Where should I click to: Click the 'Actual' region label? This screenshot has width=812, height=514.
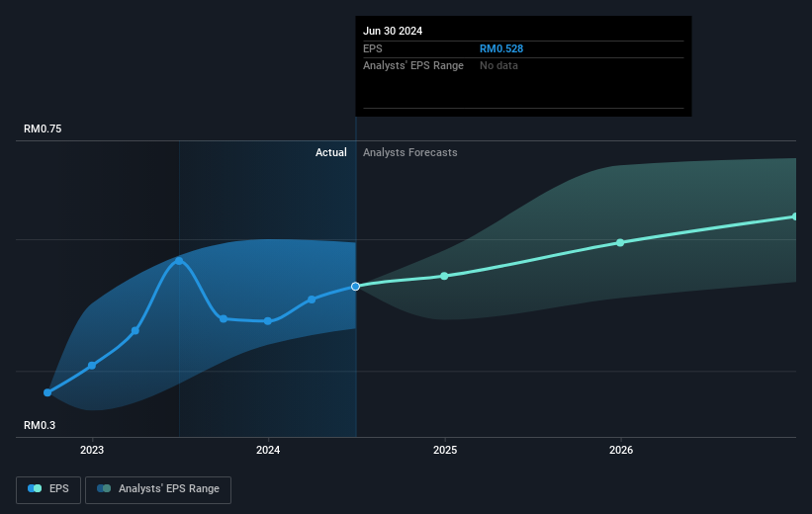[331, 152]
